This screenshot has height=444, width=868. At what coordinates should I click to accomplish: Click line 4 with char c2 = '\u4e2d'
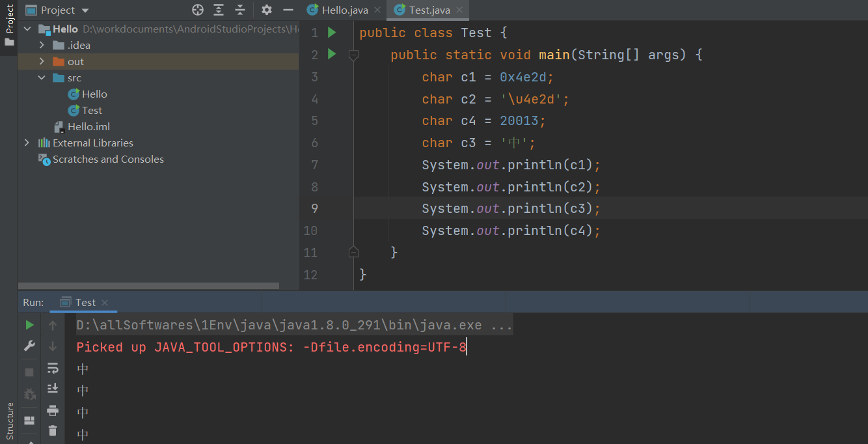coord(496,100)
